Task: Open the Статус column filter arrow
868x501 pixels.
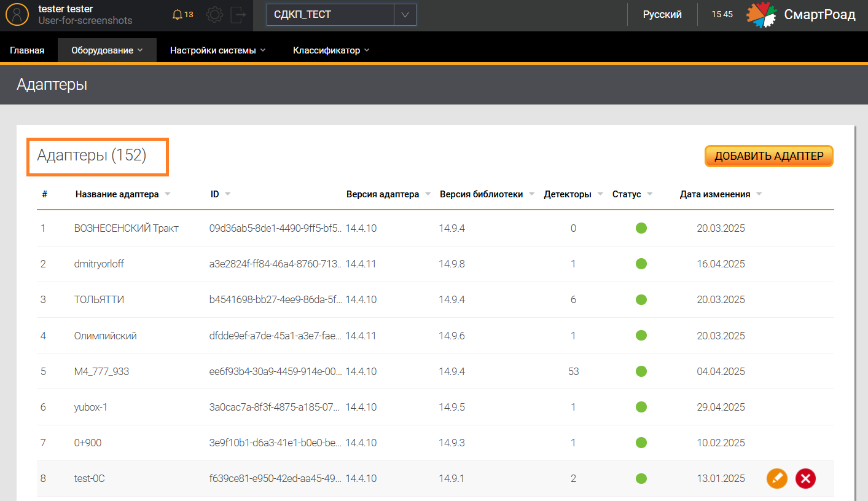Action: 649,194
